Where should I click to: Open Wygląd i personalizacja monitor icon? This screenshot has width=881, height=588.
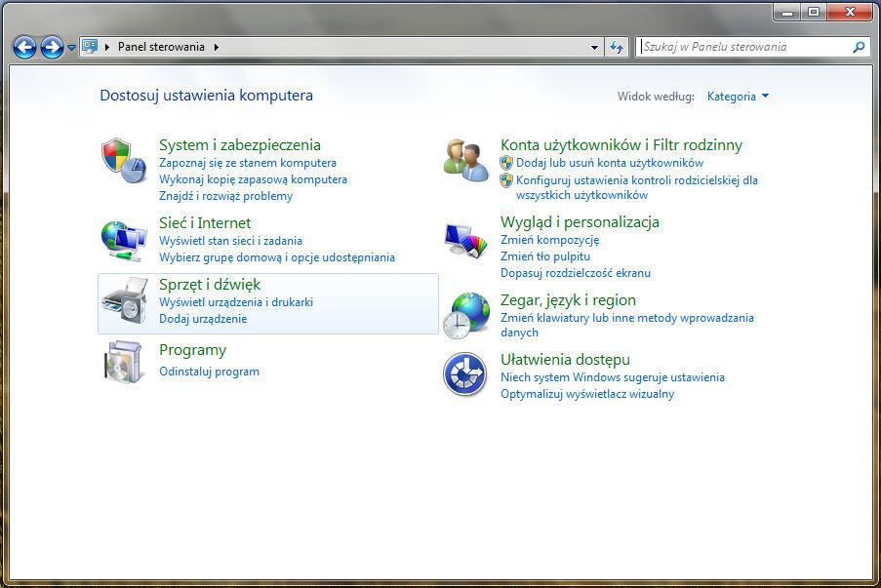click(465, 240)
